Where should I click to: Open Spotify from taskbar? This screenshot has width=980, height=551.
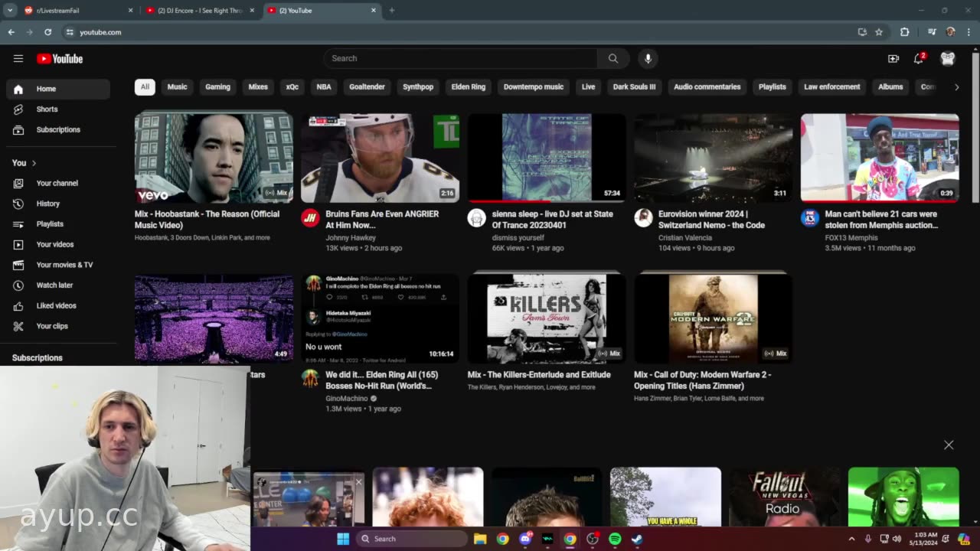click(615, 539)
